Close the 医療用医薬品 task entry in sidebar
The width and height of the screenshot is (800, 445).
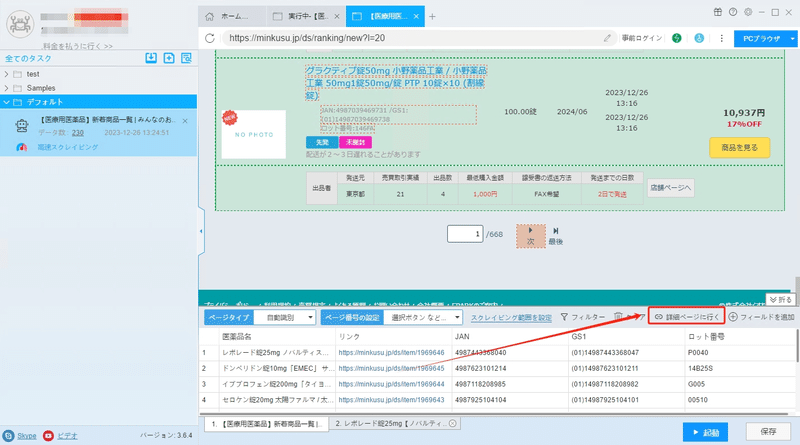click(x=185, y=121)
